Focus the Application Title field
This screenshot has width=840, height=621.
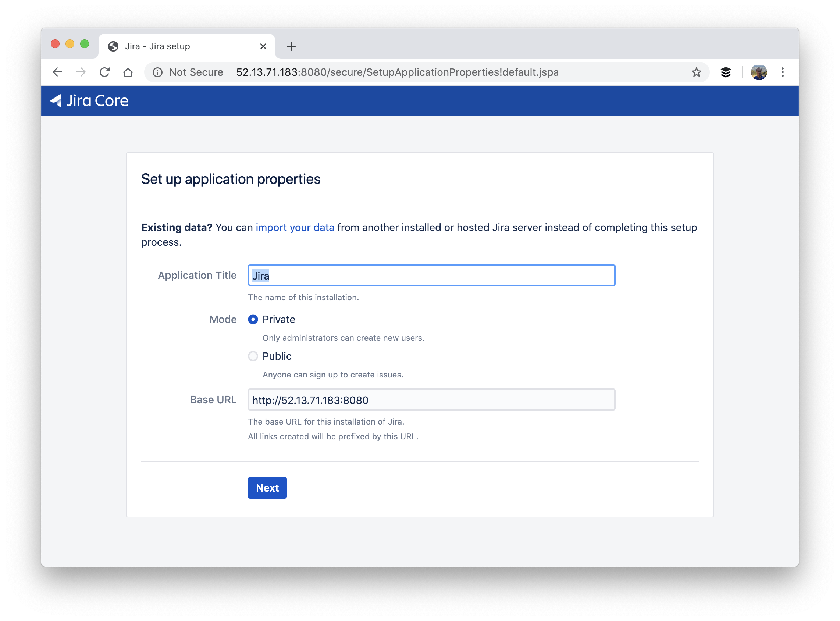[431, 276]
